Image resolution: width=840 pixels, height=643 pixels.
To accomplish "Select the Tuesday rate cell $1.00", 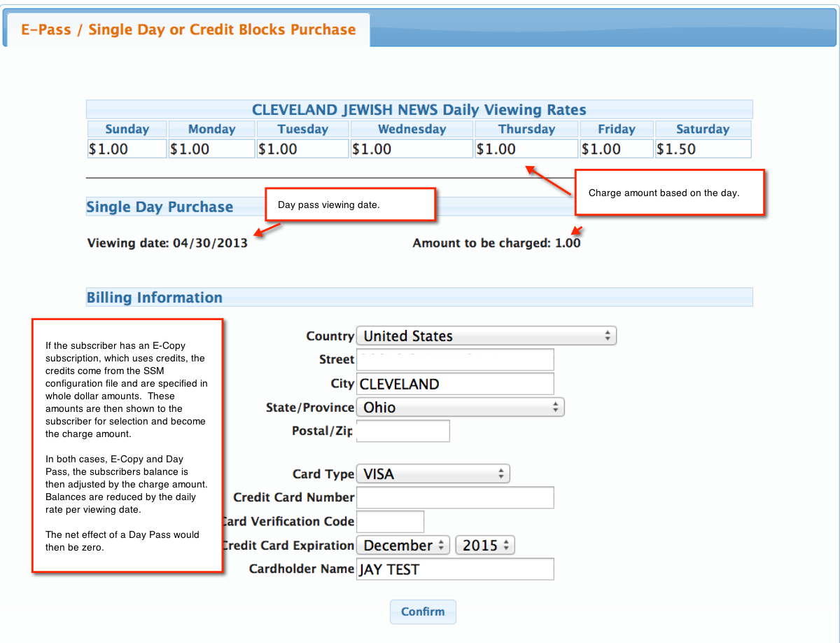I will pos(302,148).
